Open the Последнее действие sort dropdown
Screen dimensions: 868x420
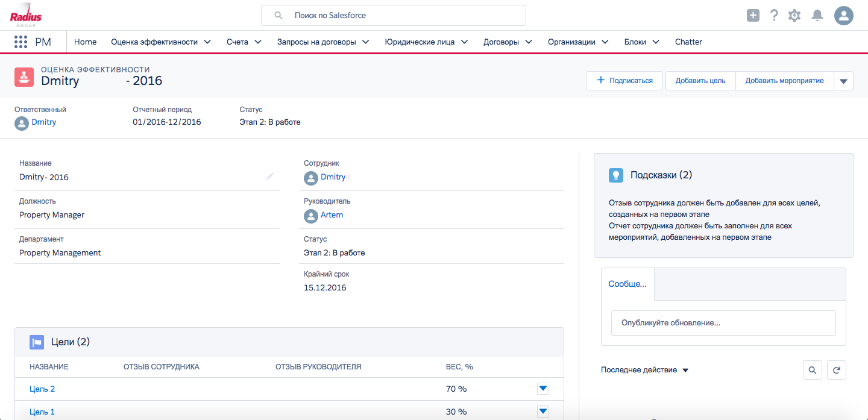click(x=685, y=370)
